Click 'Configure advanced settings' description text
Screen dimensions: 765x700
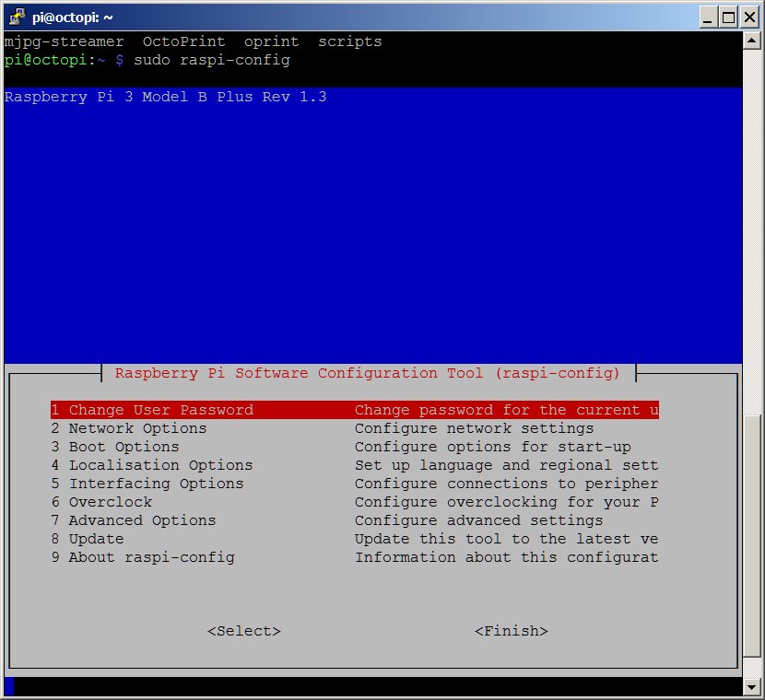click(x=478, y=520)
